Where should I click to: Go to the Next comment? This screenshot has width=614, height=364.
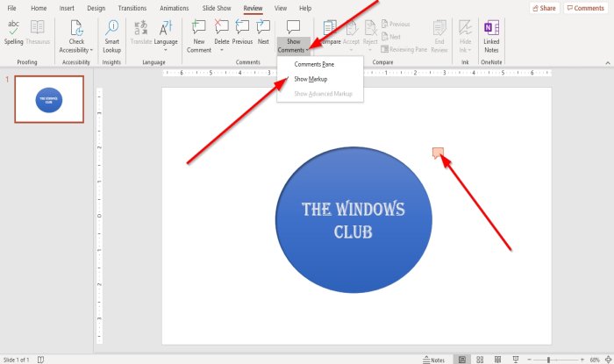(263, 32)
